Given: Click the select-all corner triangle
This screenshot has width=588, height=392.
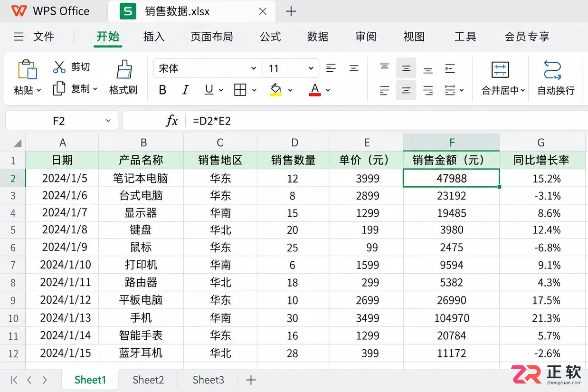Looking at the screenshot, I should click(18, 143).
